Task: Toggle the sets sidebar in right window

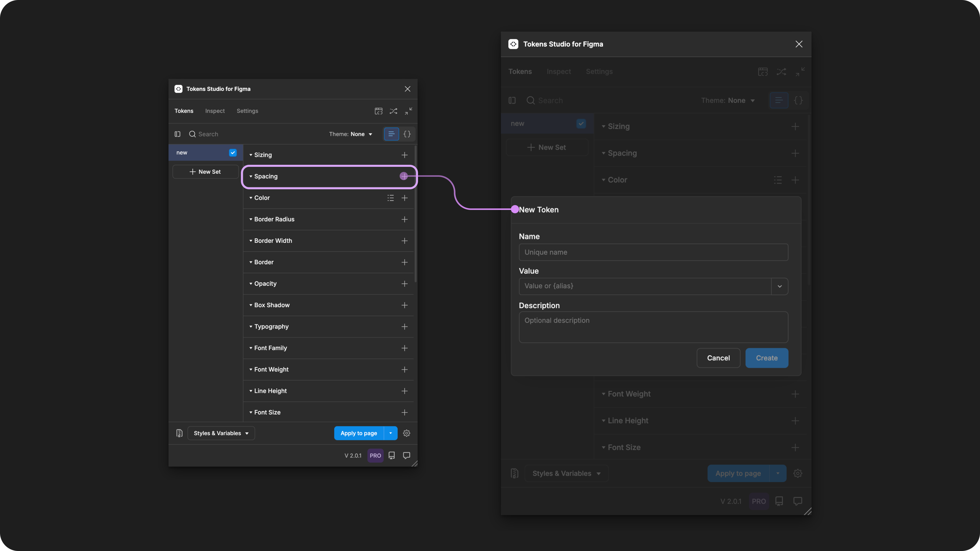Action: [512, 101]
